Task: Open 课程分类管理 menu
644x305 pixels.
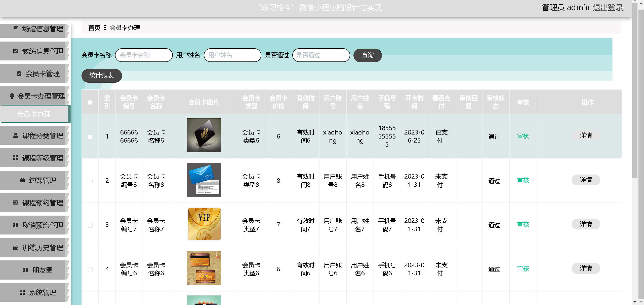Action: [x=35, y=135]
